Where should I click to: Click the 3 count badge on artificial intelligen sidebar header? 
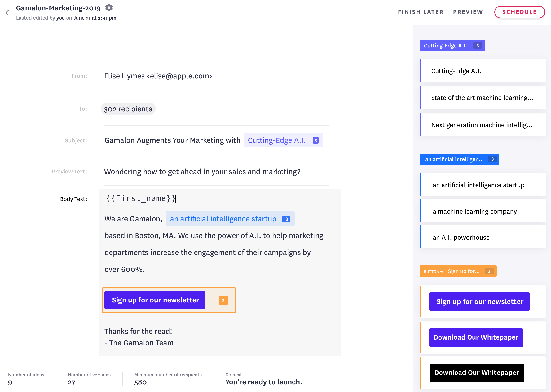[492, 159]
